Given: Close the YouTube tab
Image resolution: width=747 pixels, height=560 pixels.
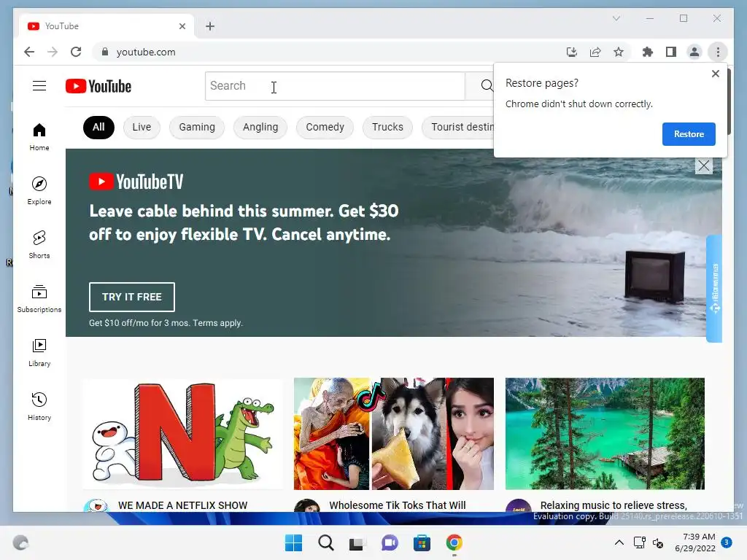Looking at the screenshot, I should point(182,26).
